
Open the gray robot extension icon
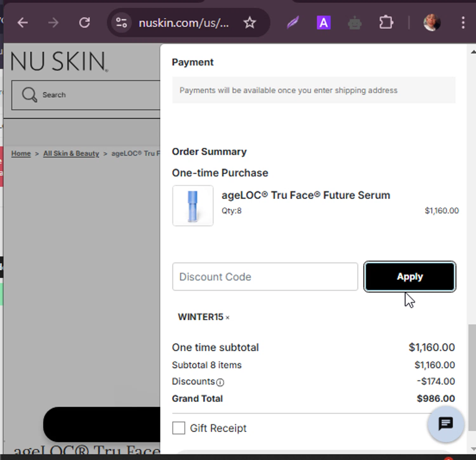354,23
